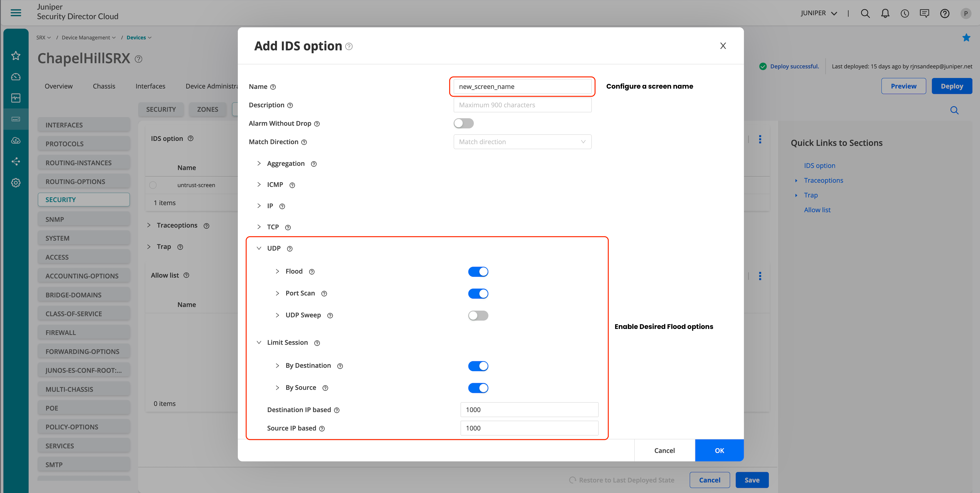This screenshot has width=980, height=493.
Task: Switch to the Chassis tab
Action: click(x=104, y=86)
